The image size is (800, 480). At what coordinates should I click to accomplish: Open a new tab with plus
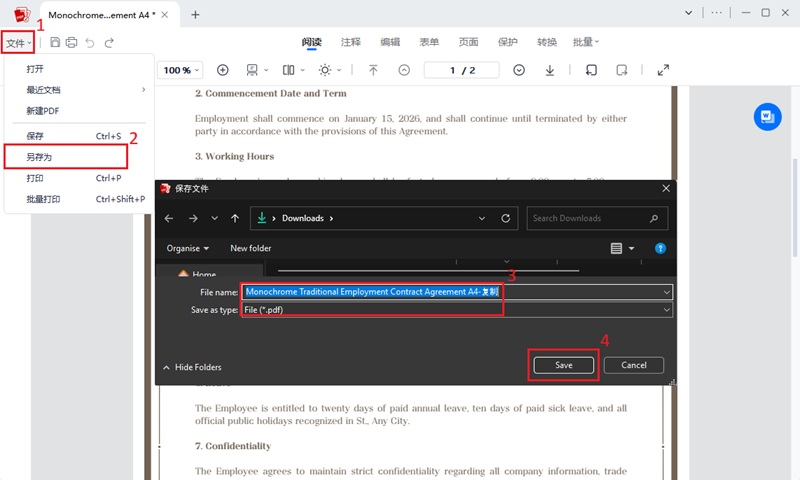195,15
